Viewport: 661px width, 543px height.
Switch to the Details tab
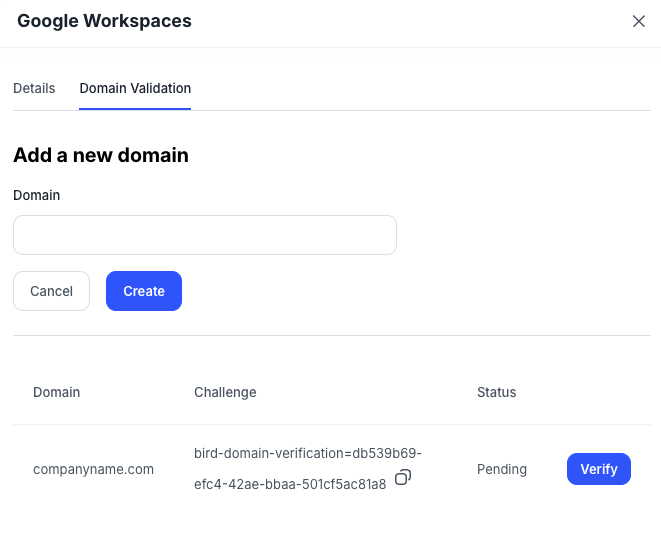34,88
